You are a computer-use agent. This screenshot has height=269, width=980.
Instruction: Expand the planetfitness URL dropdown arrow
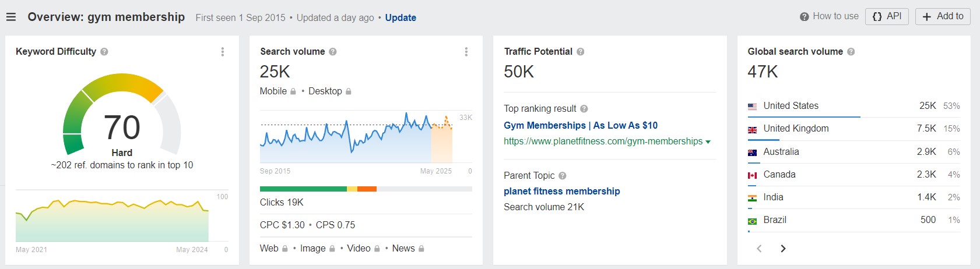tap(708, 142)
